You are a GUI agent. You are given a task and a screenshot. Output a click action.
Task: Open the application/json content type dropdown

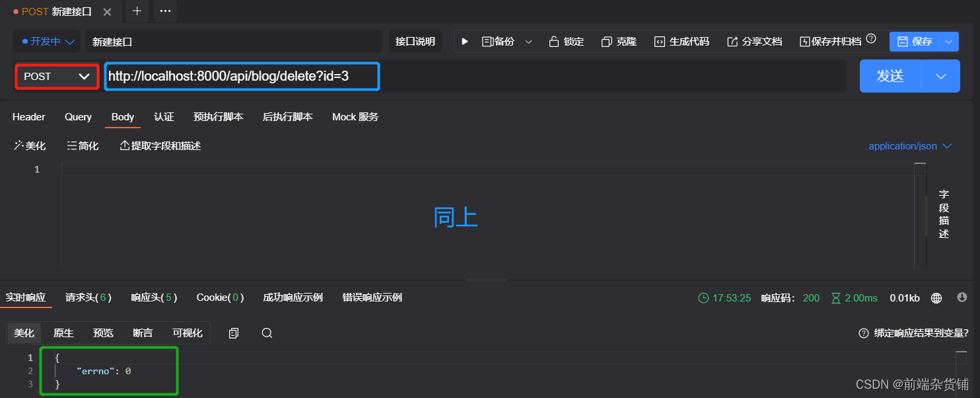[910, 145]
